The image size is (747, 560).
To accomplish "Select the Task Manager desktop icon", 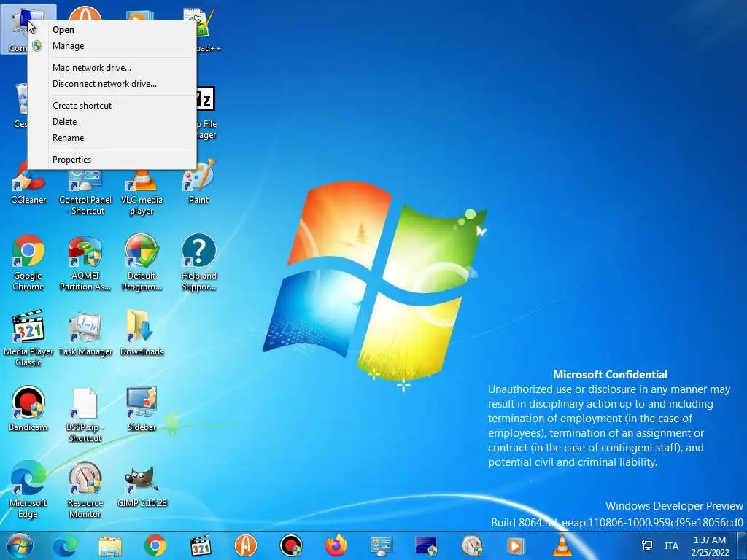I will click(85, 334).
